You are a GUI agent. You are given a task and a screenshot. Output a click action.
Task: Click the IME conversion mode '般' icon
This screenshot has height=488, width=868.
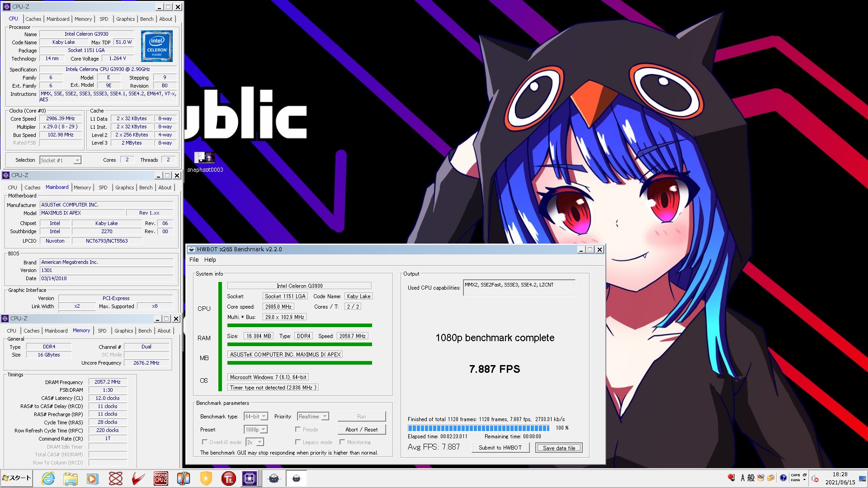tap(751, 478)
